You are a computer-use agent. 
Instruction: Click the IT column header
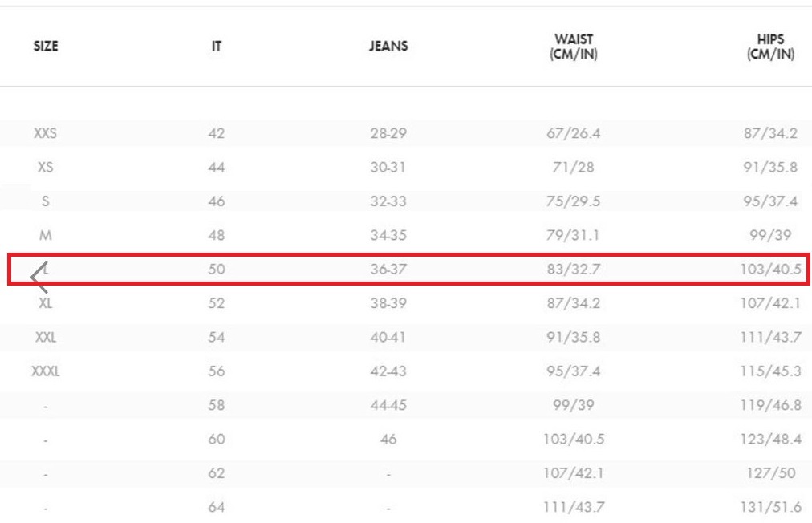coord(217,47)
